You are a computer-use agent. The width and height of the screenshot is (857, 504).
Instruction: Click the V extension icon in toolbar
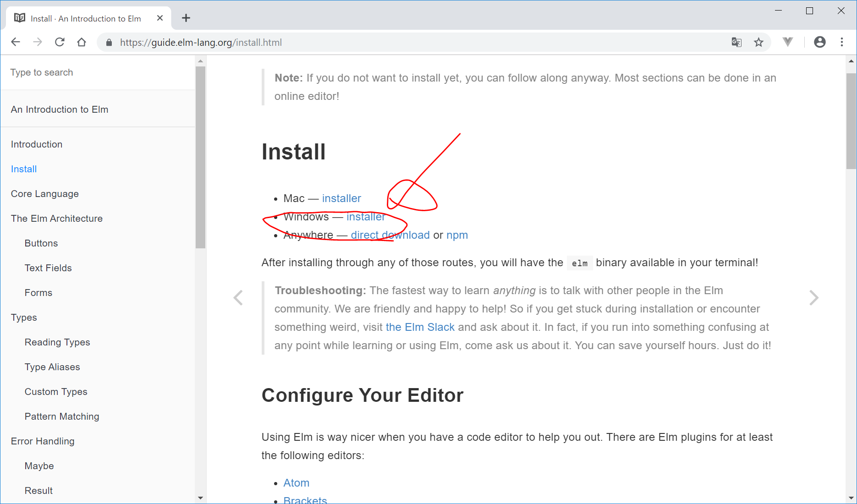[788, 42]
